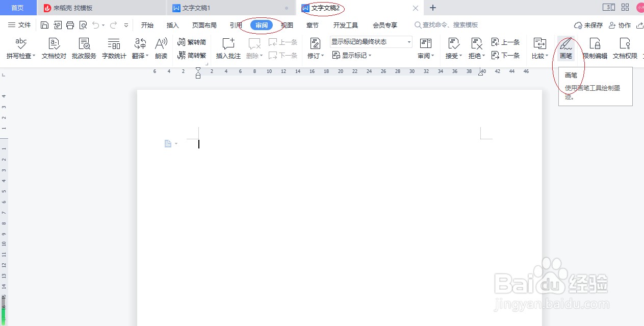Select the 拼写检查 spell check tool
This screenshot has height=326, width=644.
19,48
